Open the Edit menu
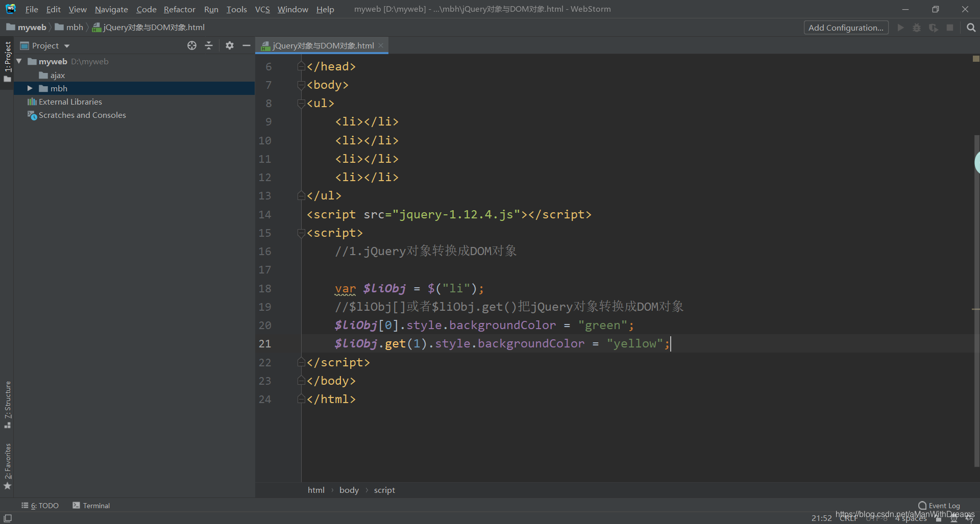Viewport: 980px width, 524px height. (x=53, y=9)
